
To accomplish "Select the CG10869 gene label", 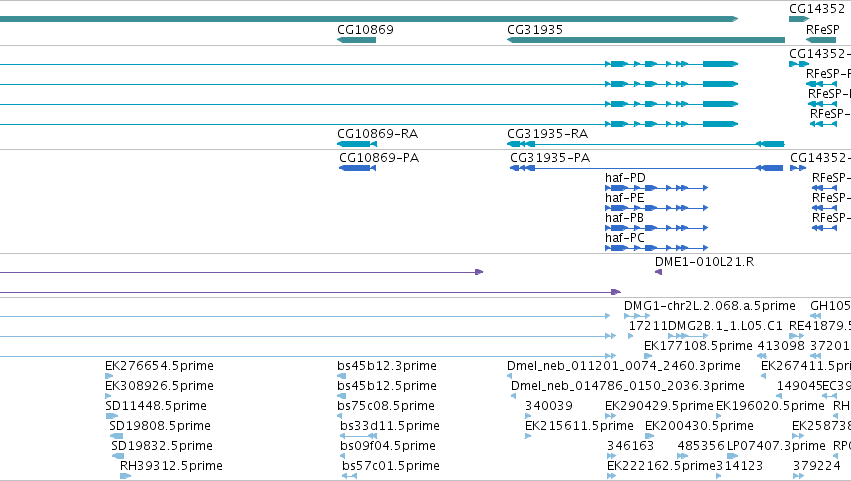I will [365, 29].
